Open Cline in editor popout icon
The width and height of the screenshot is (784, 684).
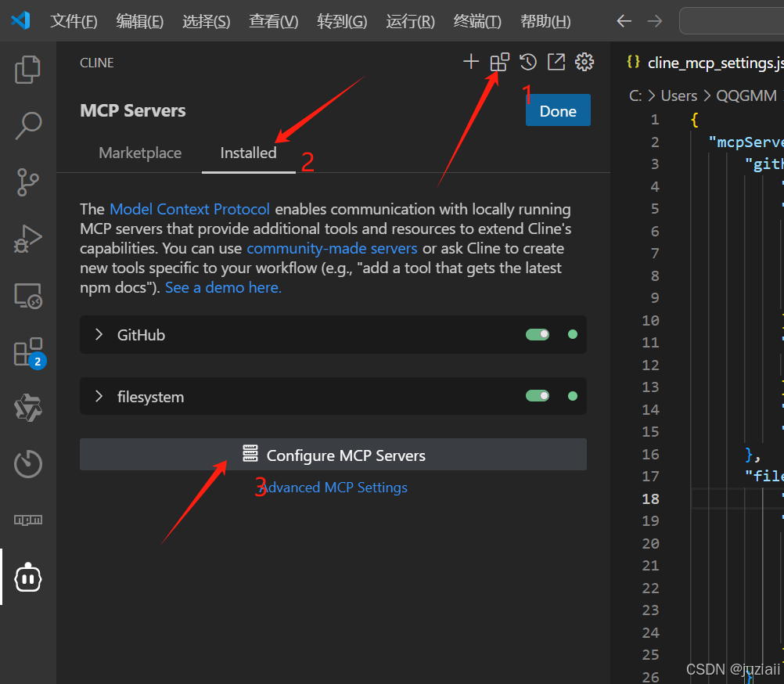pos(556,62)
